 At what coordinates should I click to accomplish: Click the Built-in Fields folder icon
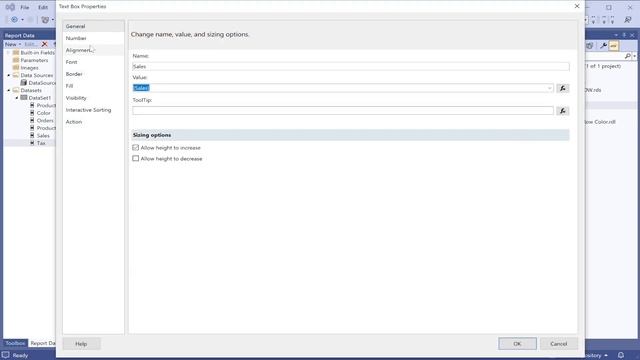tap(16, 53)
